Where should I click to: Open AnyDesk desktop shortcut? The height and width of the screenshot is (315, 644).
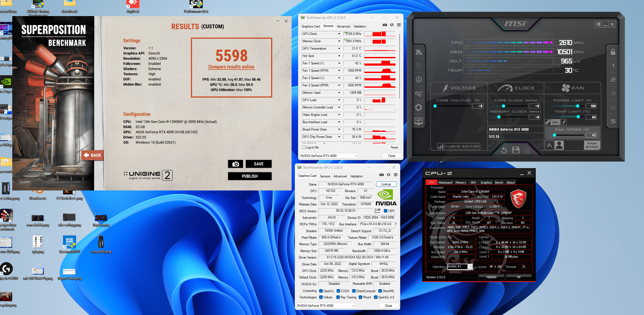pyautogui.click(x=133, y=7)
